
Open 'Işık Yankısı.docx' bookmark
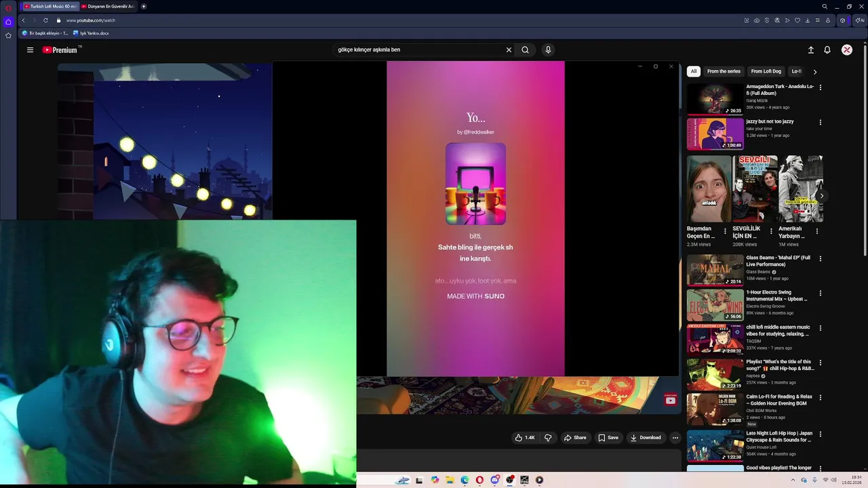pyautogui.click(x=91, y=33)
